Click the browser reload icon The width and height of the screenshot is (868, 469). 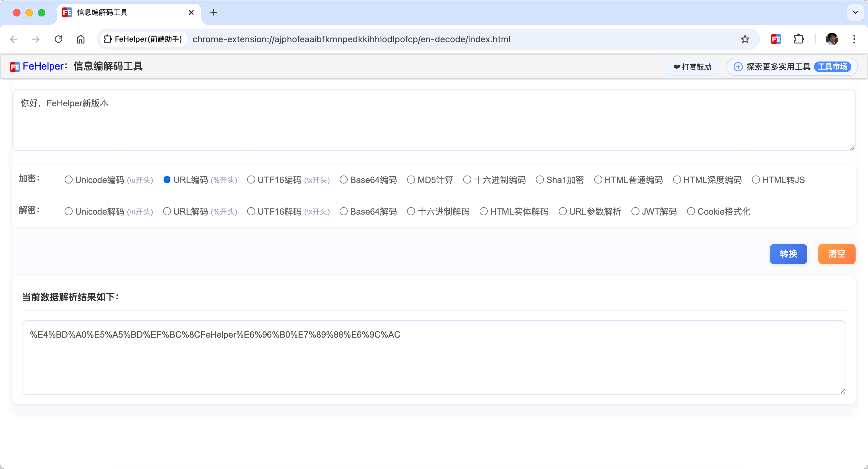58,39
